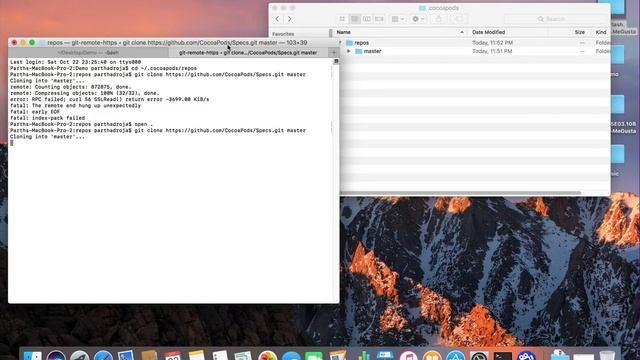Open the Finder arrange-by dropdown
640x360 pixels.
[398, 19]
